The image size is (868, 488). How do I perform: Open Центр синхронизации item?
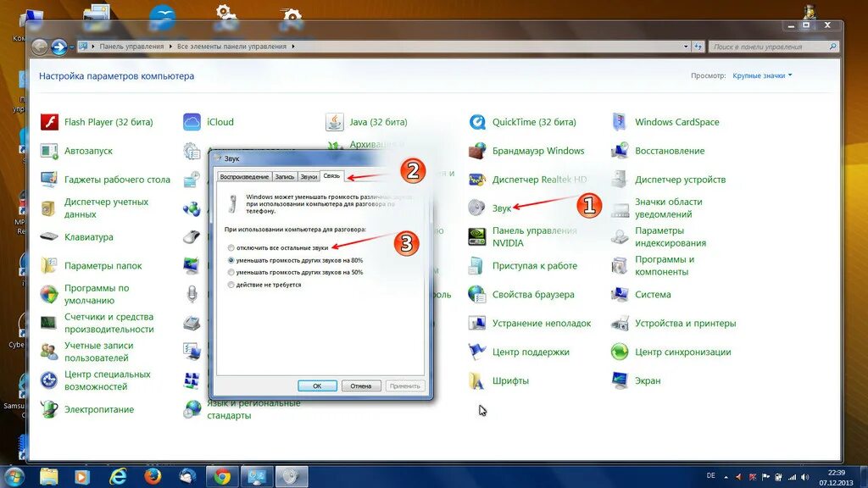pos(671,352)
